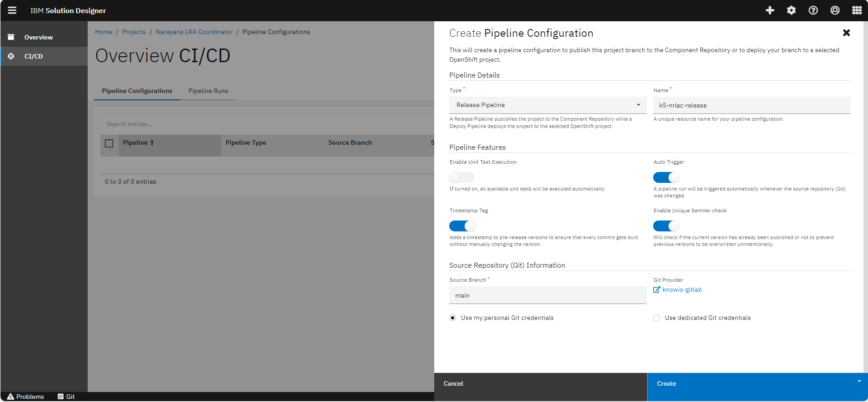Open the Type dropdown showing Release Pipeline
This screenshot has height=402, width=868.
(548, 105)
